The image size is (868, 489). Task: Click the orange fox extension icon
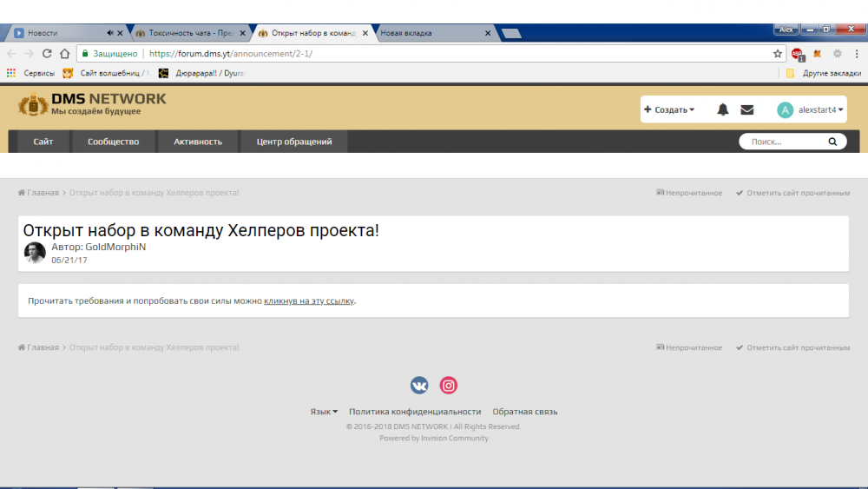tap(817, 54)
